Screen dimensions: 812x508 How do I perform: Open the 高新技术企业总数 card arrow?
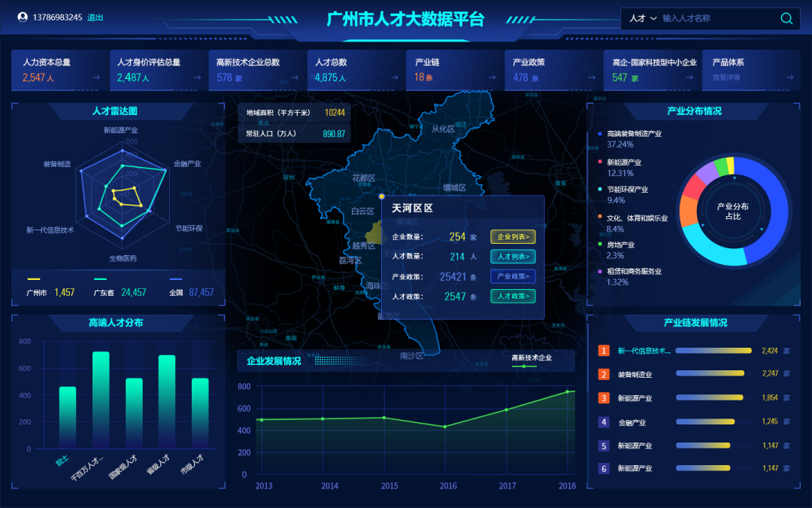tap(295, 78)
